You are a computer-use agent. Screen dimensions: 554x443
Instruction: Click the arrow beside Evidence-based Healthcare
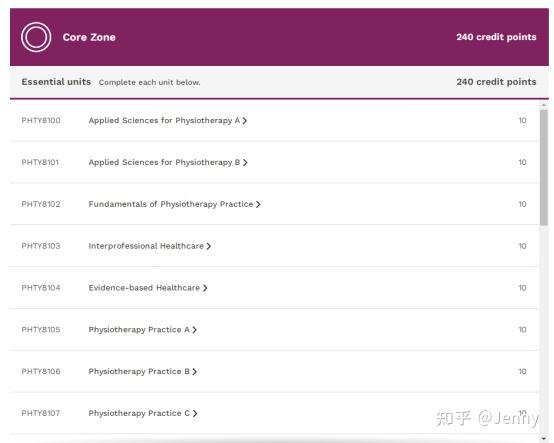coord(205,288)
